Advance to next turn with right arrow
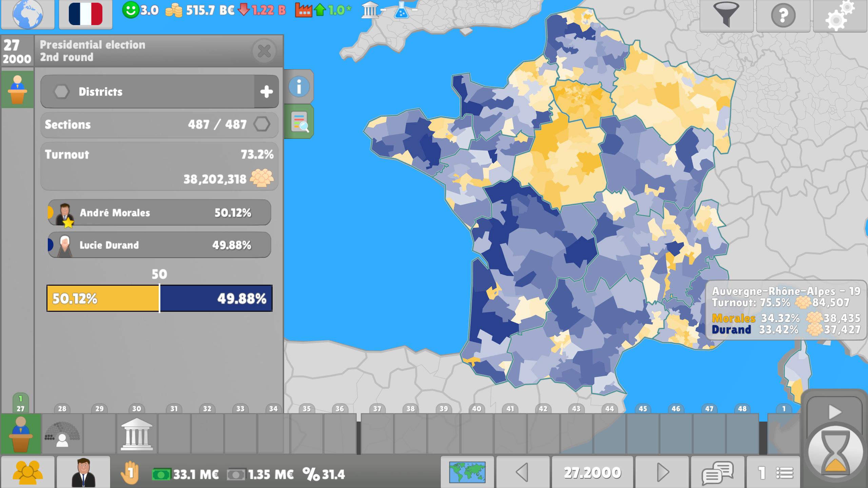This screenshot has height=488, width=868. pos(662,472)
